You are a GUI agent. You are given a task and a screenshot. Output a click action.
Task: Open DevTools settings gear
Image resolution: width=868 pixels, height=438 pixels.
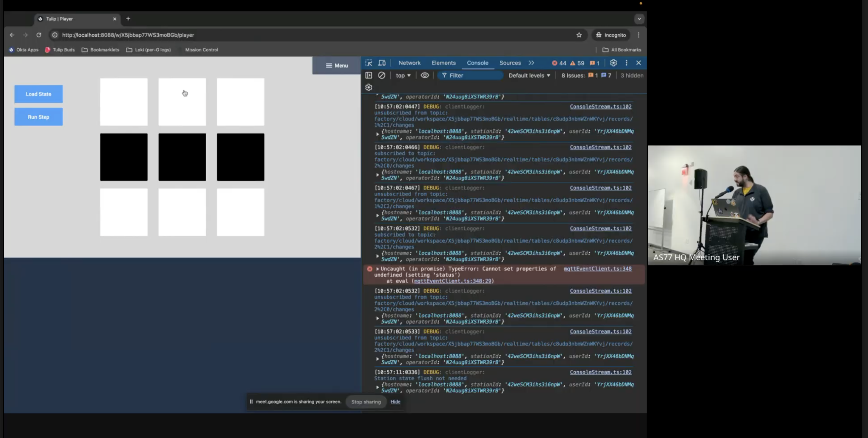pos(613,63)
